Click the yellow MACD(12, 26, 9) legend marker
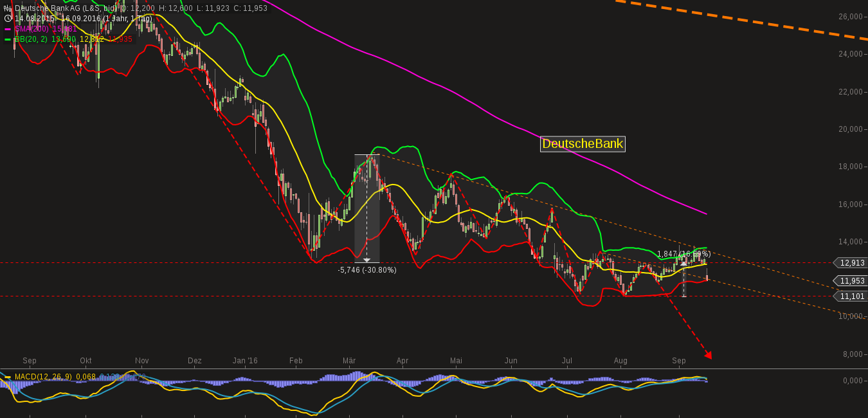This screenshot has width=868, height=418. pyautogui.click(x=8, y=377)
